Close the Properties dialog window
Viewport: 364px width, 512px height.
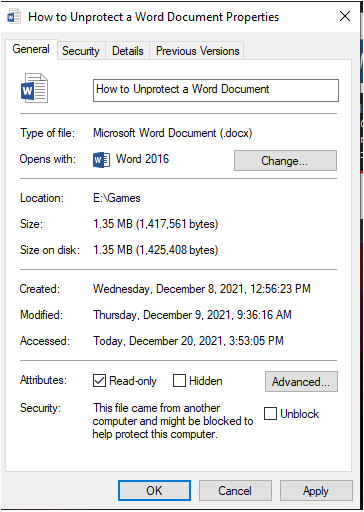[345, 16]
